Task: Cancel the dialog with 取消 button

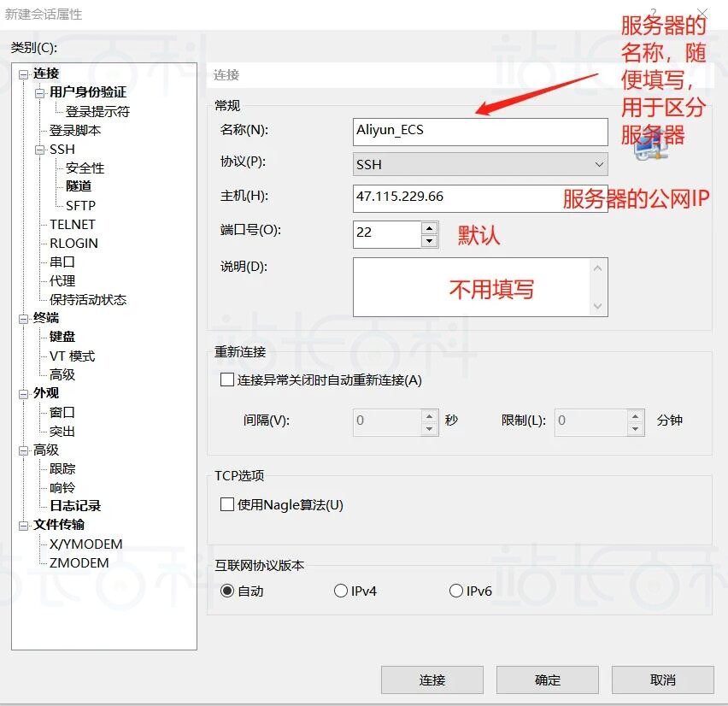Action: click(662, 680)
